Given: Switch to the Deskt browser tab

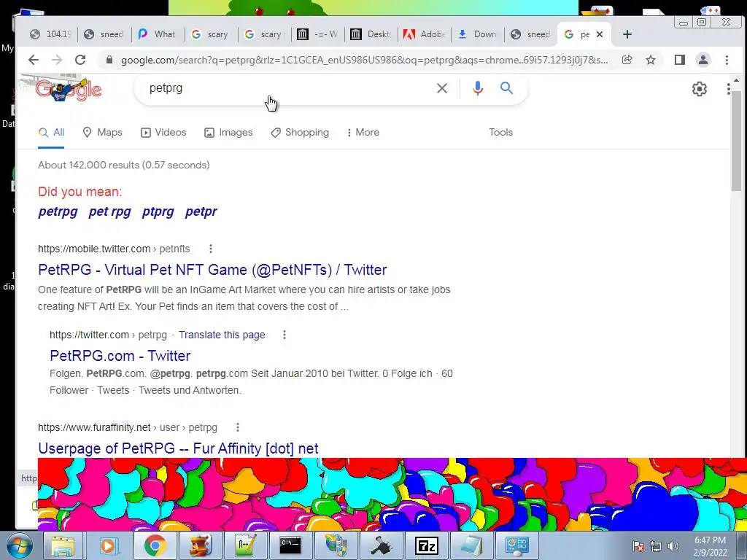Looking at the screenshot, I should 371,34.
